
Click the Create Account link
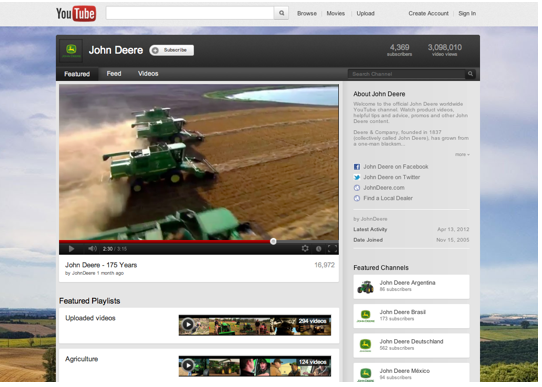429,13
